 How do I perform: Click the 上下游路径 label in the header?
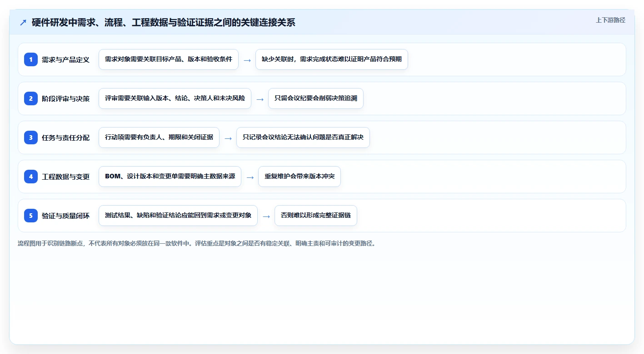[610, 20]
